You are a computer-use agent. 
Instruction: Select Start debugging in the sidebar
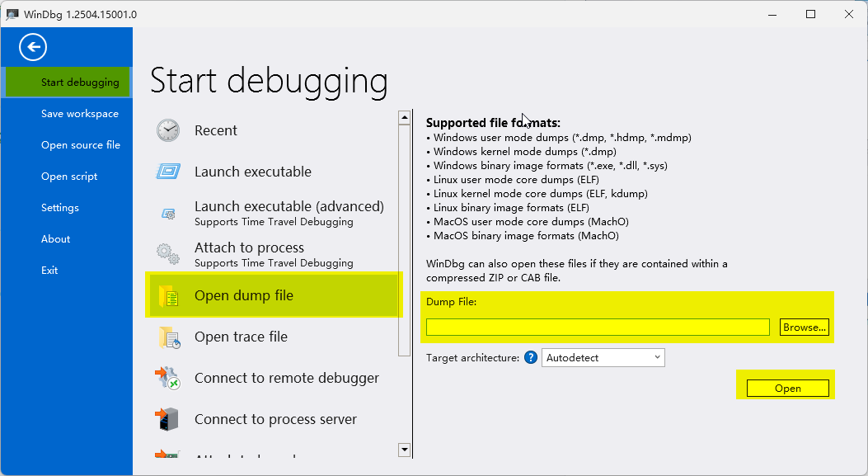pos(68,82)
